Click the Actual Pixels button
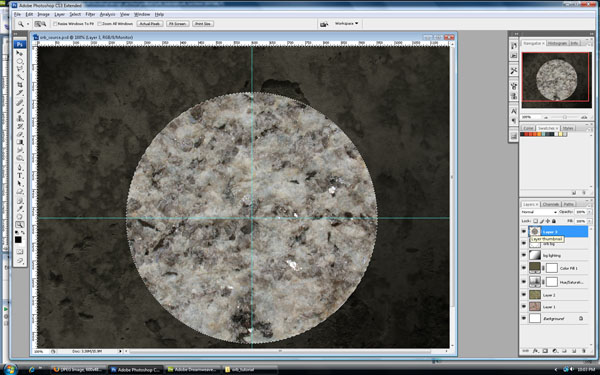 tap(150, 24)
